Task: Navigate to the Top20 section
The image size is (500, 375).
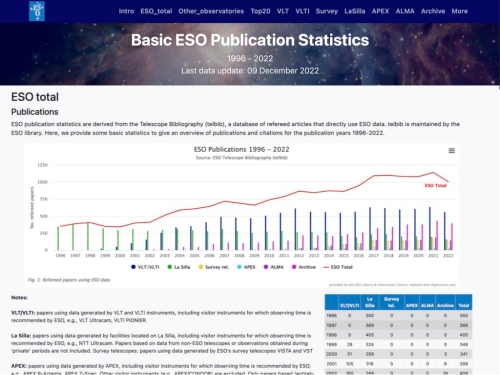Action: coord(260,11)
